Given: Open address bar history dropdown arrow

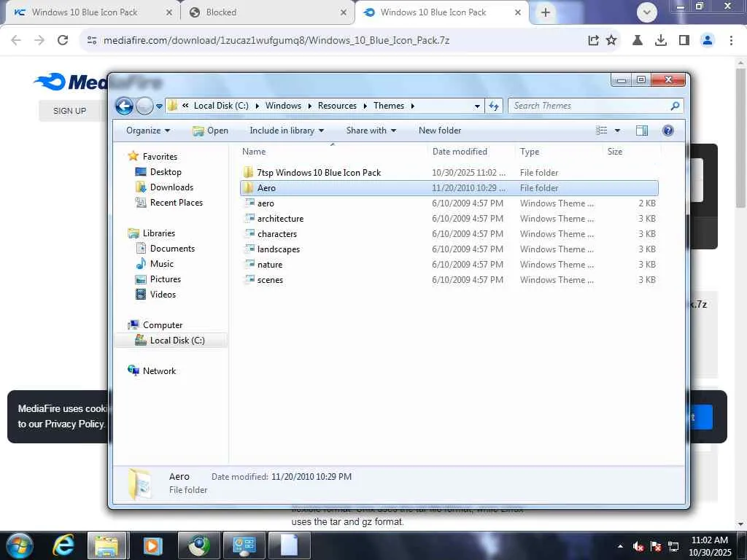Looking at the screenshot, I should pos(477,106).
